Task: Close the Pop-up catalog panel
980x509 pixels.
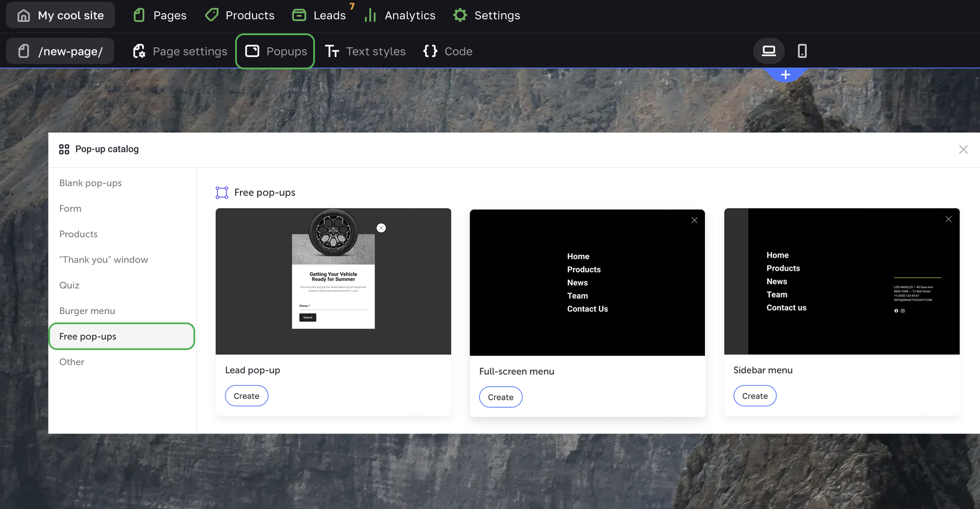Action: (963, 150)
